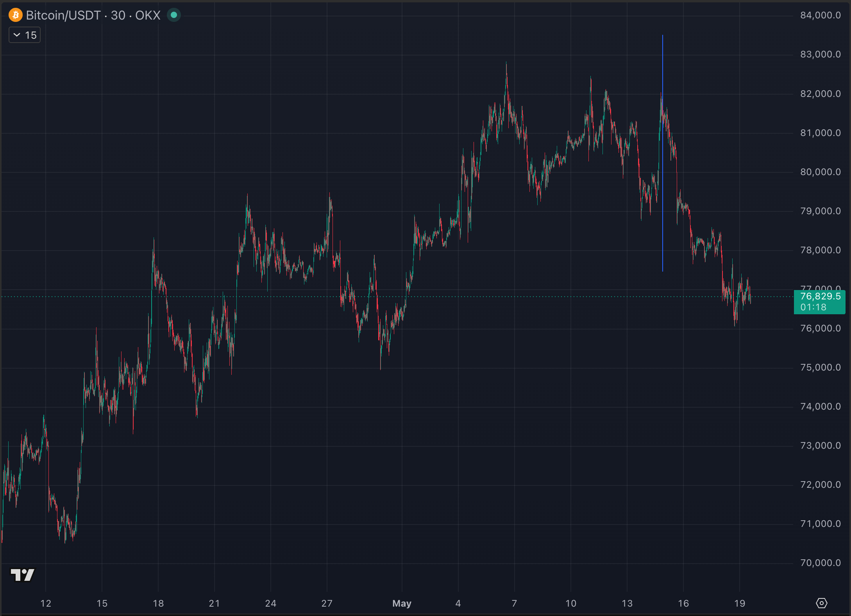This screenshot has height=616, width=851.
Task: Click date 21 on the time axis
Action: pos(215,603)
